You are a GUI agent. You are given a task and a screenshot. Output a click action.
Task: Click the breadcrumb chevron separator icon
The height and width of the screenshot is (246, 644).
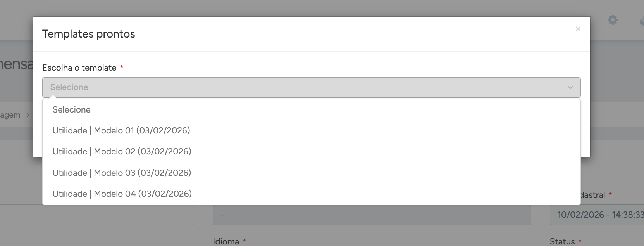click(28, 115)
